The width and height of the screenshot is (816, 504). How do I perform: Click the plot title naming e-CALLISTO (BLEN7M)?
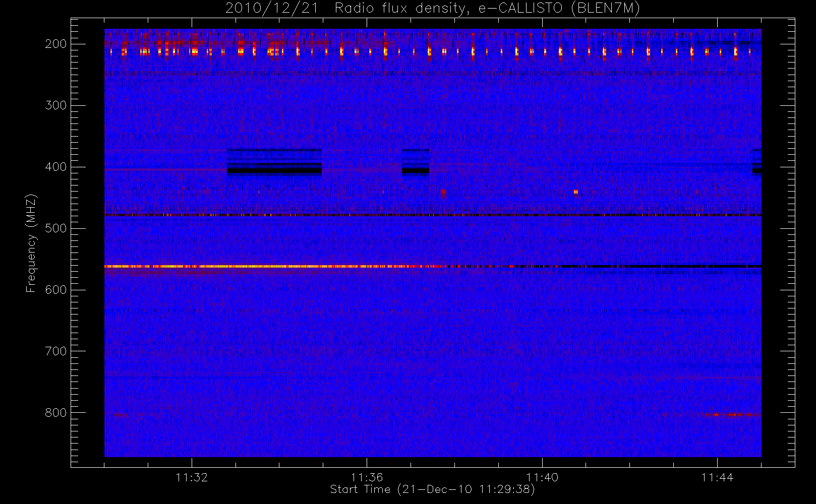[433, 8]
